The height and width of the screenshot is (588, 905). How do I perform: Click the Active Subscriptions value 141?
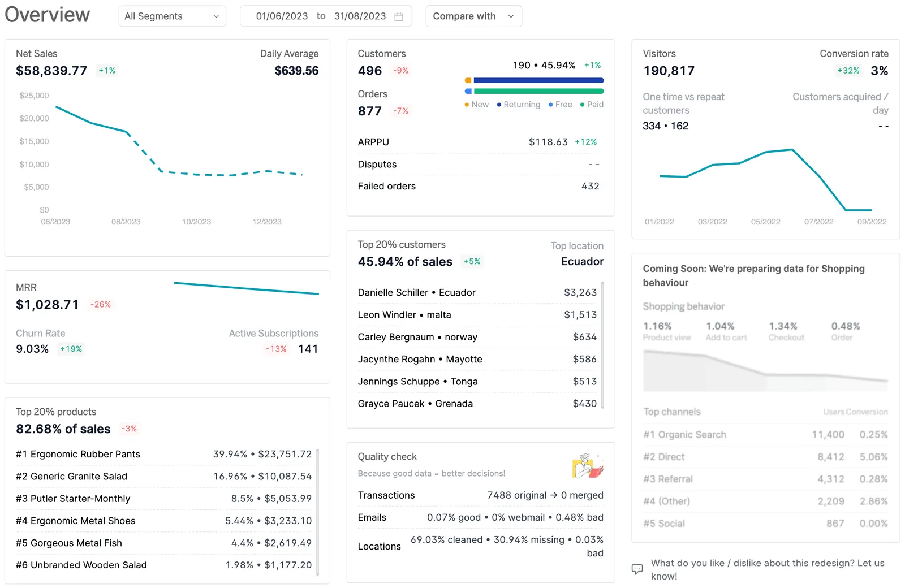point(308,349)
